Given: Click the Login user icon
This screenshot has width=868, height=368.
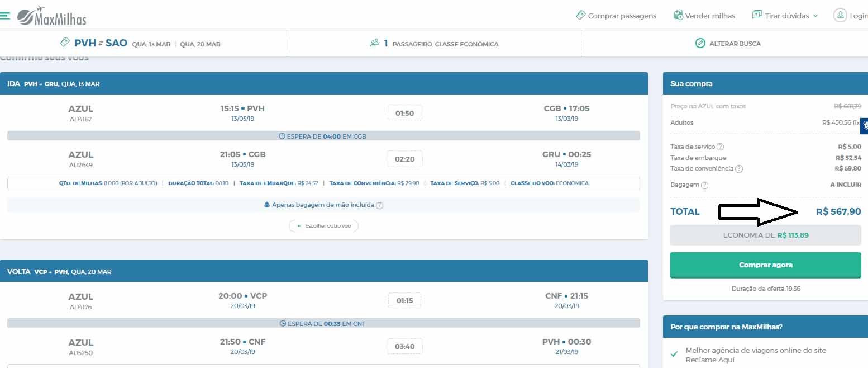Looking at the screenshot, I should (840, 16).
